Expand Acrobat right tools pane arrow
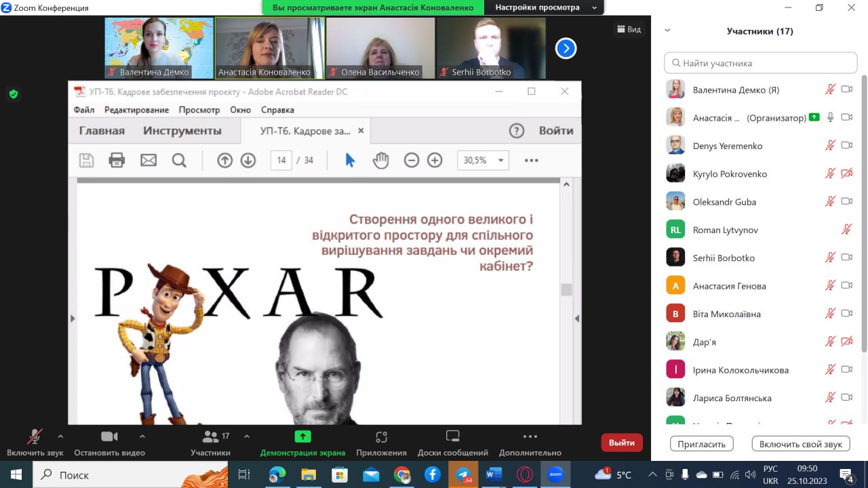Screen dimensions: 868x488 pyautogui.click(x=576, y=318)
